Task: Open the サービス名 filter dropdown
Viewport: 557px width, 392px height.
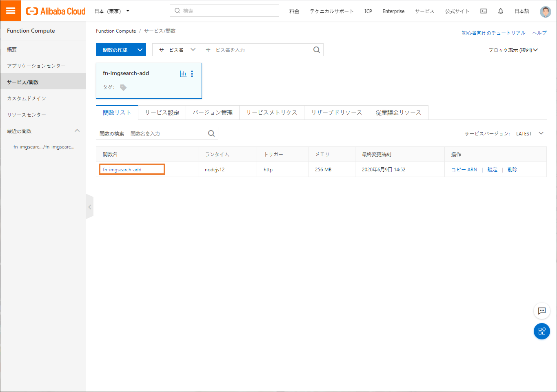Action: pos(176,50)
